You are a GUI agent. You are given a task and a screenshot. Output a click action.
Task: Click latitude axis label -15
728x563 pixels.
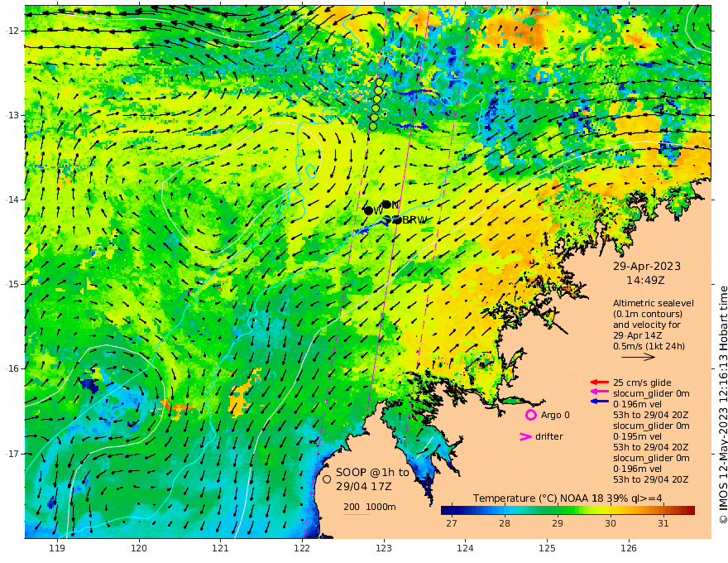pyautogui.click(x=12, y=284)
